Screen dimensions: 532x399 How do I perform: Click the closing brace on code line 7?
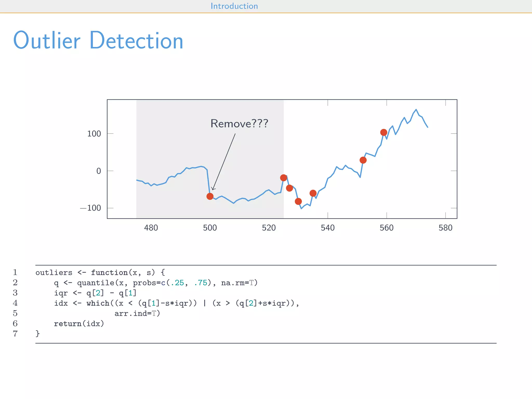pyautogui.click(x=38, y=334)
